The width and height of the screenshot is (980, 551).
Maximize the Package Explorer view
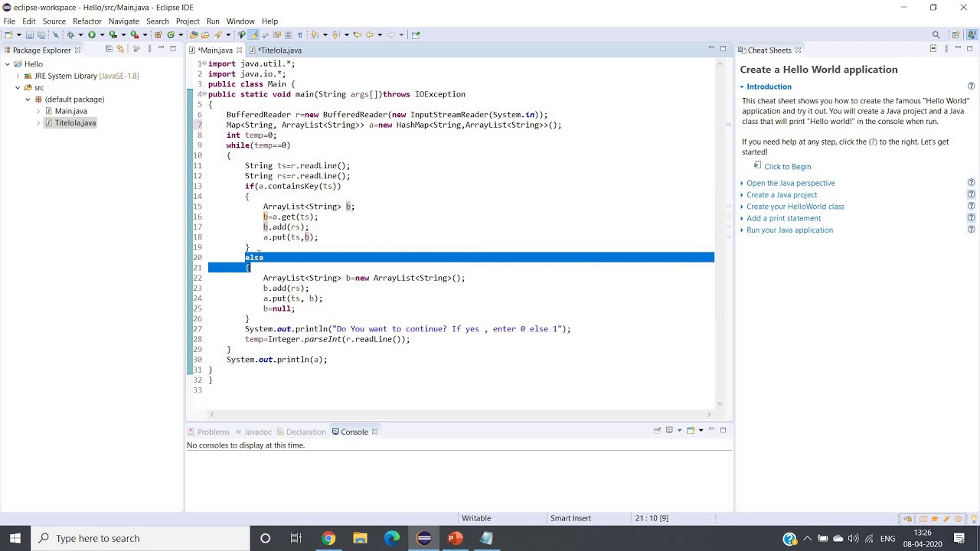[x=173, y=49]
